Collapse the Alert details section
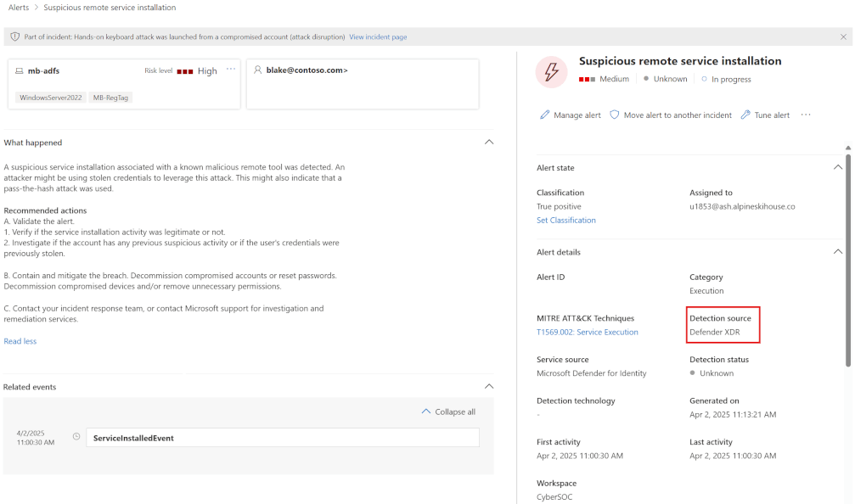 838,252
